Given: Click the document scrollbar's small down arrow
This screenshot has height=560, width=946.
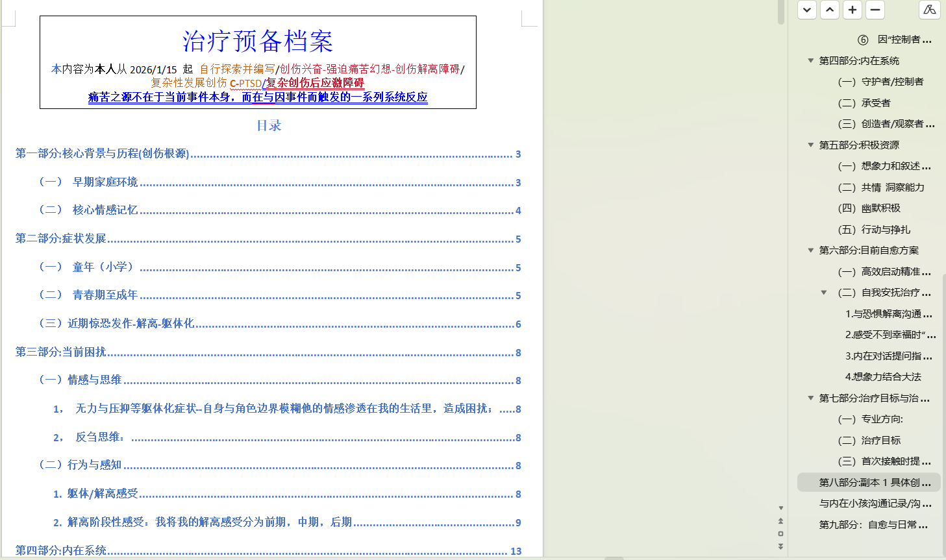Looking at the screenshot, I should click(780, 508).
